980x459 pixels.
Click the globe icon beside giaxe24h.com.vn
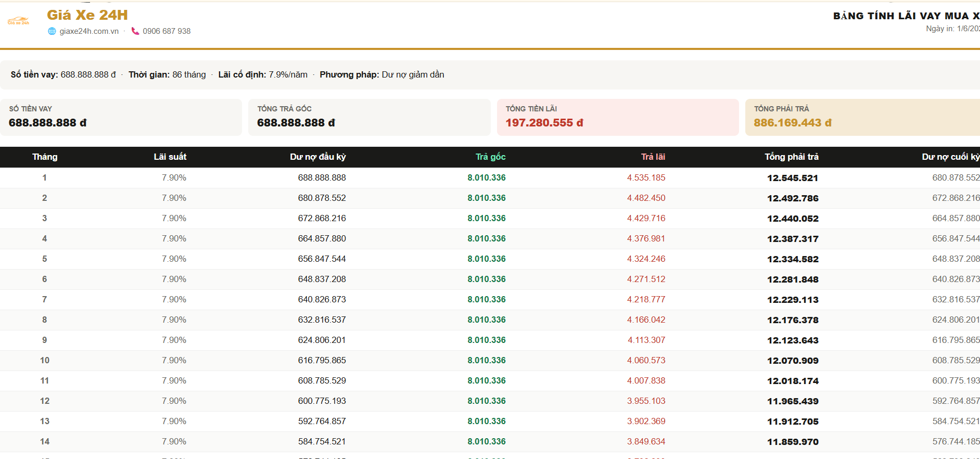[52, 31]
